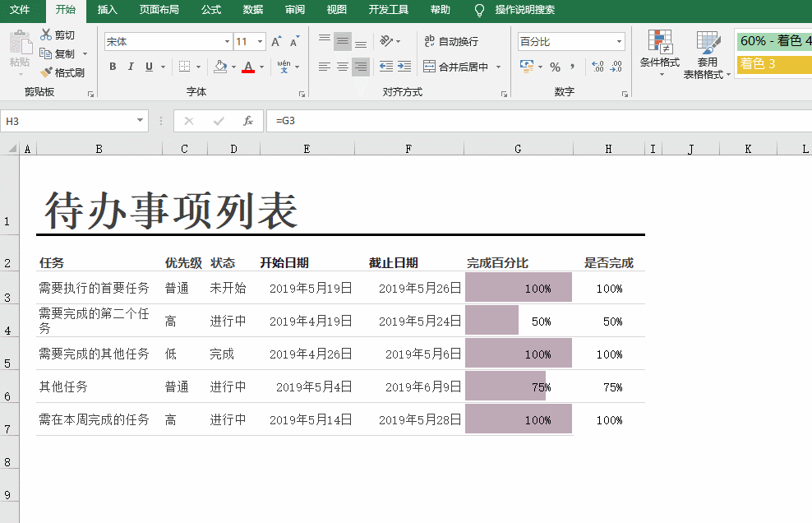Open the File (文件) tab
The image size is (812, 523).
tap(20, 10)
